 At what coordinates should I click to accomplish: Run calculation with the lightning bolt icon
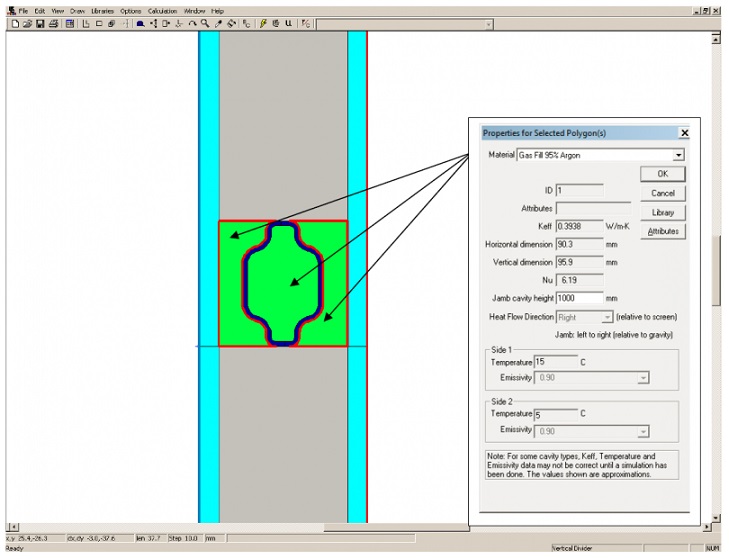pos(263,23)
